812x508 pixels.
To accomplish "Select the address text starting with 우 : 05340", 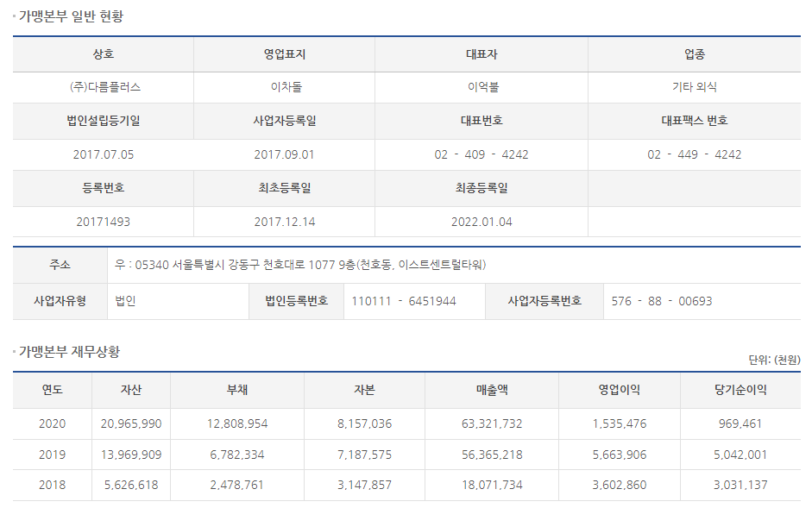I will [300, 265].
